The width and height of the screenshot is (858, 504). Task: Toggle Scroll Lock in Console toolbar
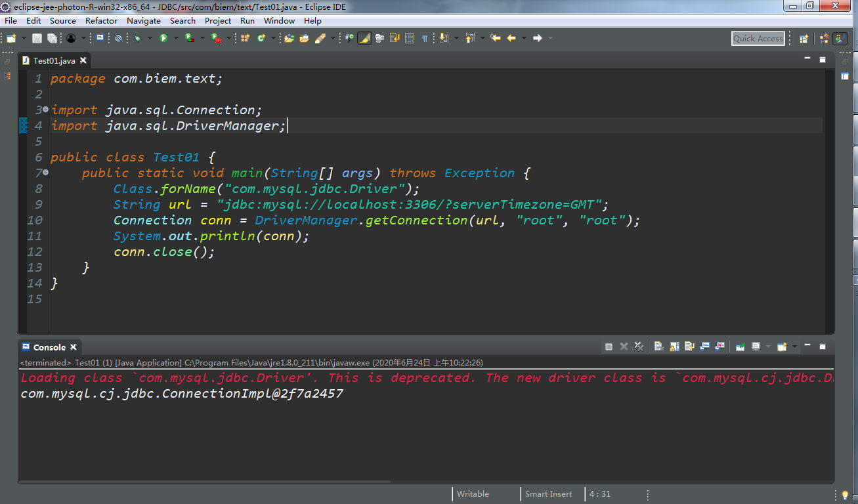tap(674, 346)
